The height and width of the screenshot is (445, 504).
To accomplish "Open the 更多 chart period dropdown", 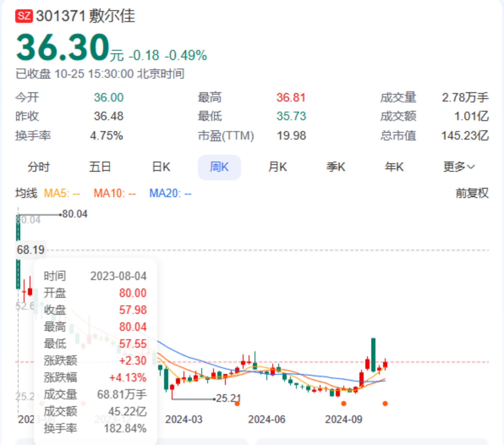I will click(459, 167).
